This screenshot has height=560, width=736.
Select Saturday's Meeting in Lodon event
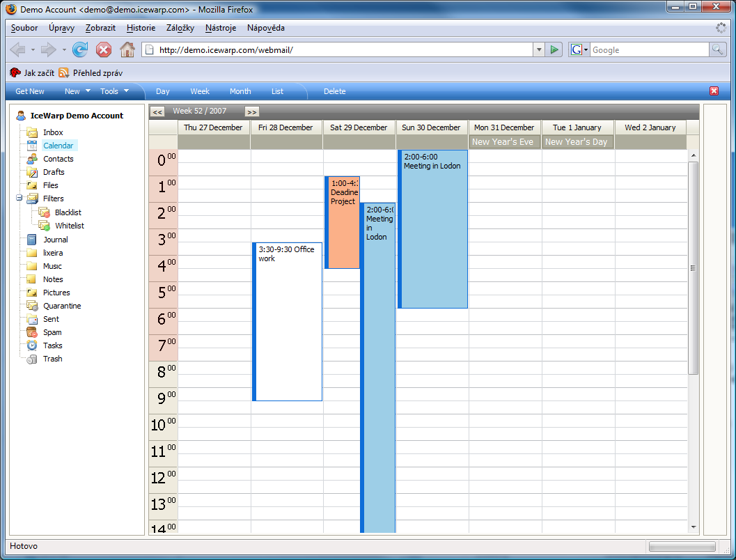coord(378,368)
